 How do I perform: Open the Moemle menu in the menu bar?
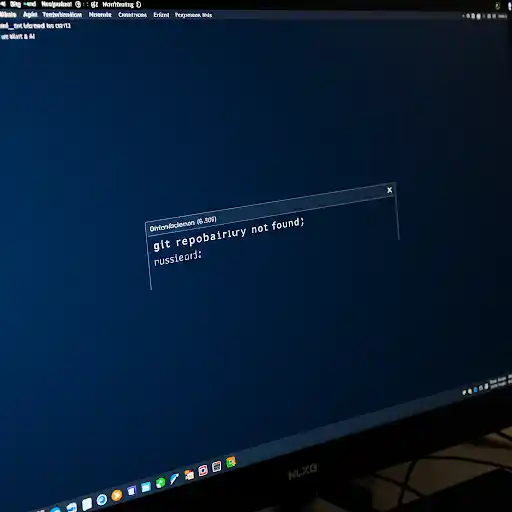[100, 15]
